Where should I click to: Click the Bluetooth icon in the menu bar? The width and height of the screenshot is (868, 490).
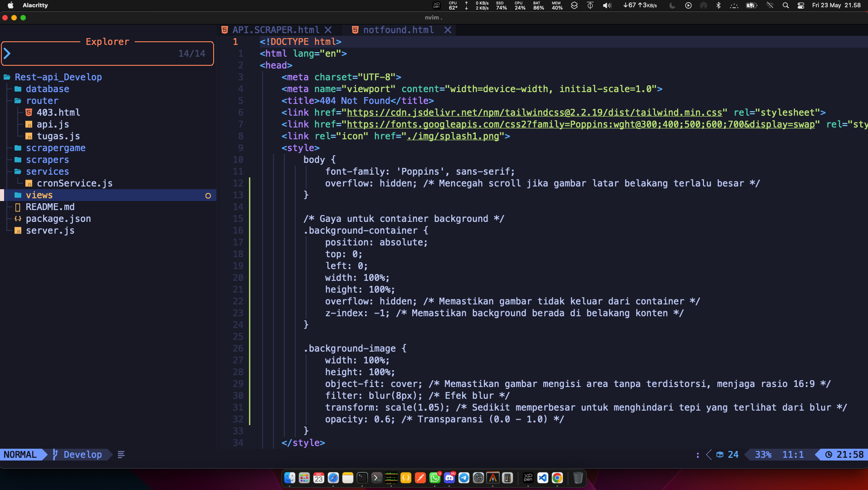(x=718, y=5)
